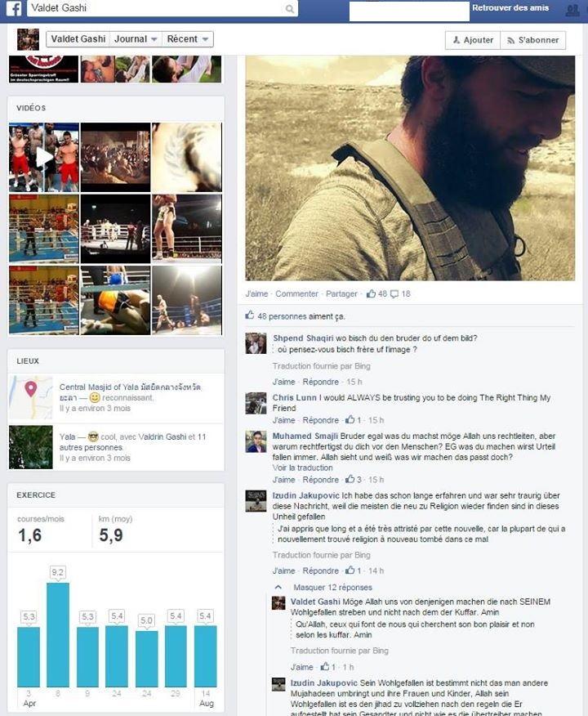Image resolution: width=588 pixels, height=716 pixels.
Task: Click the thumbs-up icon showing 48 likes
Action: (371, 293)
